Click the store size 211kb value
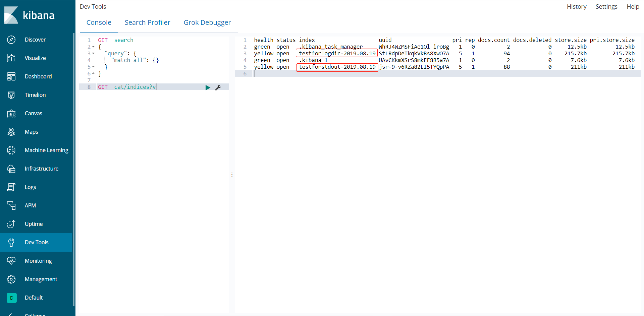Viewport: 644px width, 316px height. point(579,67)
